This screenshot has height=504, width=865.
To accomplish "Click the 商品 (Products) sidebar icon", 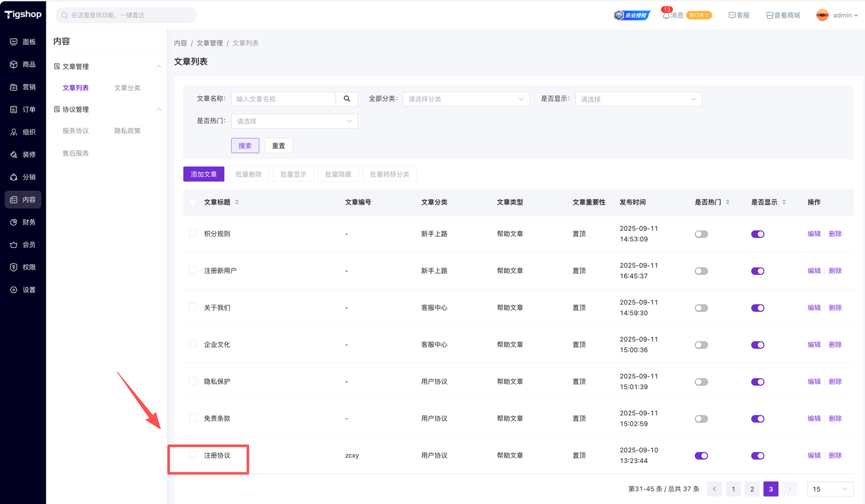I will [14, 64].
